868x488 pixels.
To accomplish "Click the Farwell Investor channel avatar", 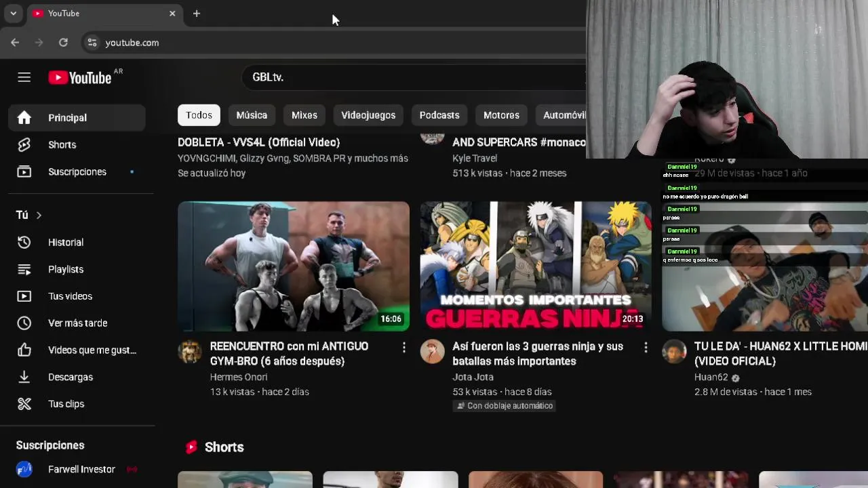I will point(24,469).
